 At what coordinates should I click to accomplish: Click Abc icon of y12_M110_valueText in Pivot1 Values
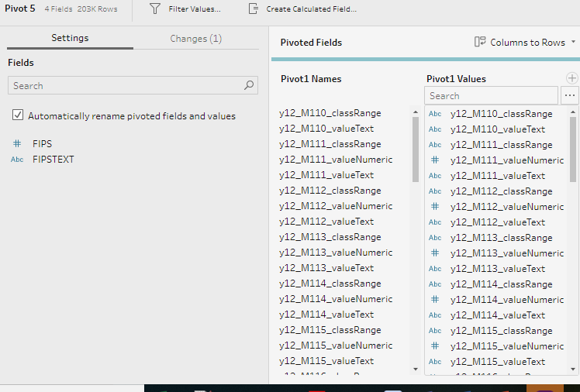coord(435,129)
